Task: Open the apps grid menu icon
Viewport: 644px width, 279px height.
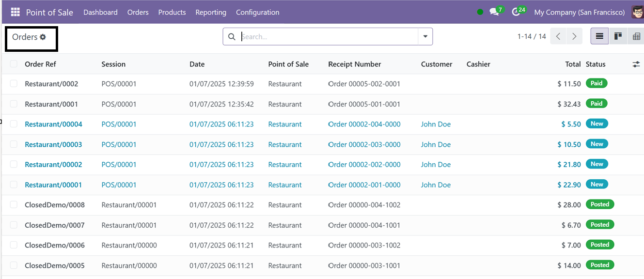Action: point(16,12)
